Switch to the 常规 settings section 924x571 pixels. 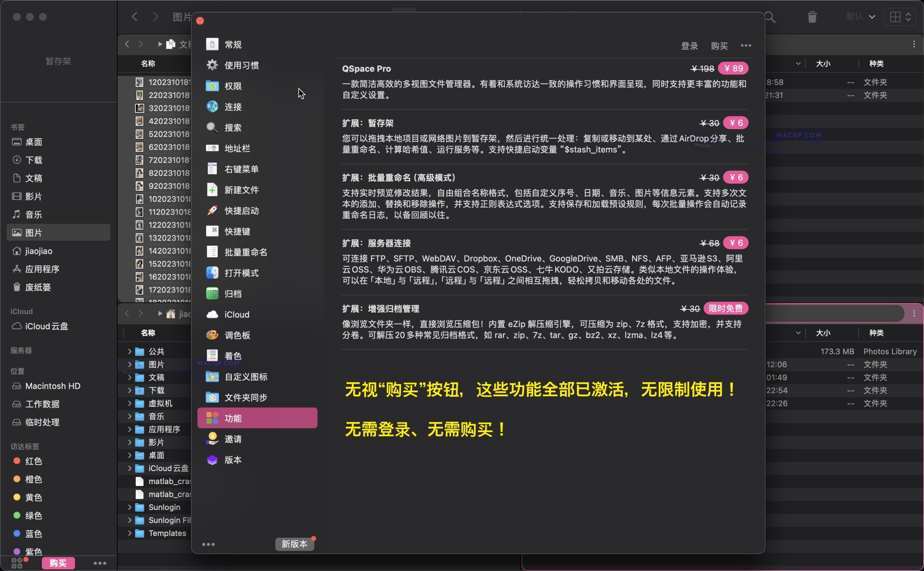pos(232,44)
